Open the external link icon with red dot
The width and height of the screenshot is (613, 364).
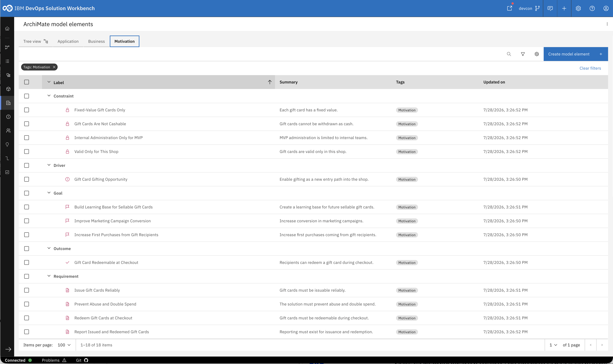510,8
